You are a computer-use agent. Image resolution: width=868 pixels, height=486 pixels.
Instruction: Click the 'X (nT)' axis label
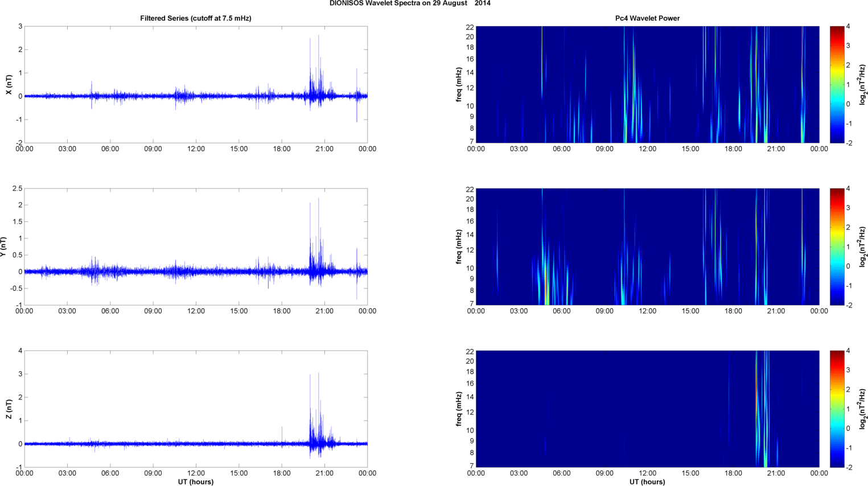(x=9, y=84)
